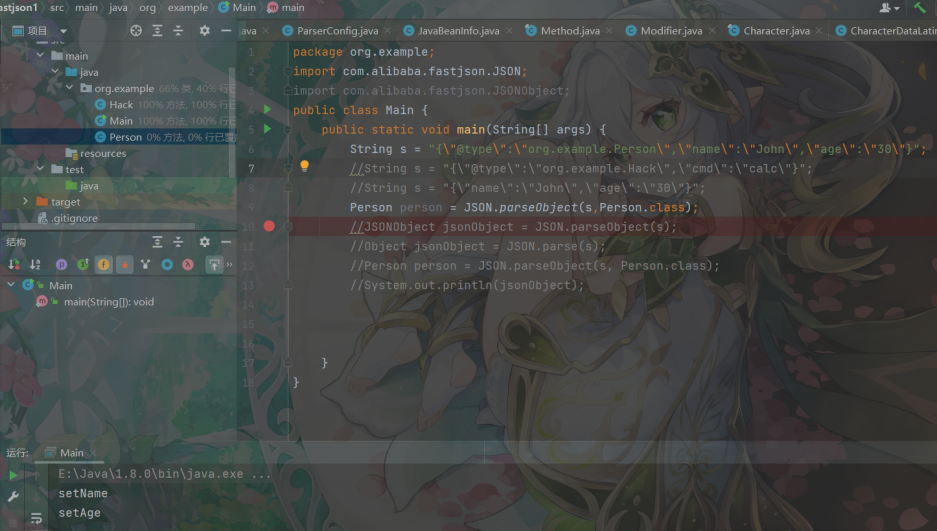The image size is (937, 531).
Task: Click the project tree horizontal scrollbar
Action: pyautogui.click(x=99, y=227)
